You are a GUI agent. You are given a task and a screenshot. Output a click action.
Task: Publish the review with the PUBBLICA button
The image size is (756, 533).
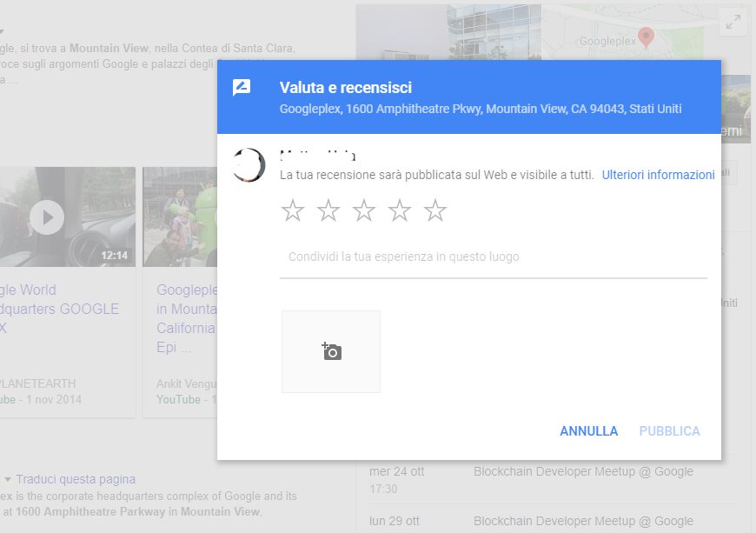pyautogui.click(x=669, y=430)
